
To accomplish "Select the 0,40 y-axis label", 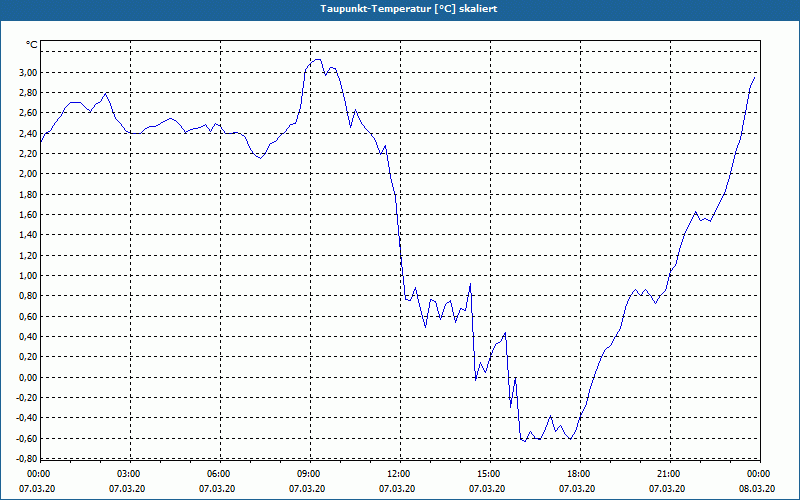I will [x=28, y=337].
